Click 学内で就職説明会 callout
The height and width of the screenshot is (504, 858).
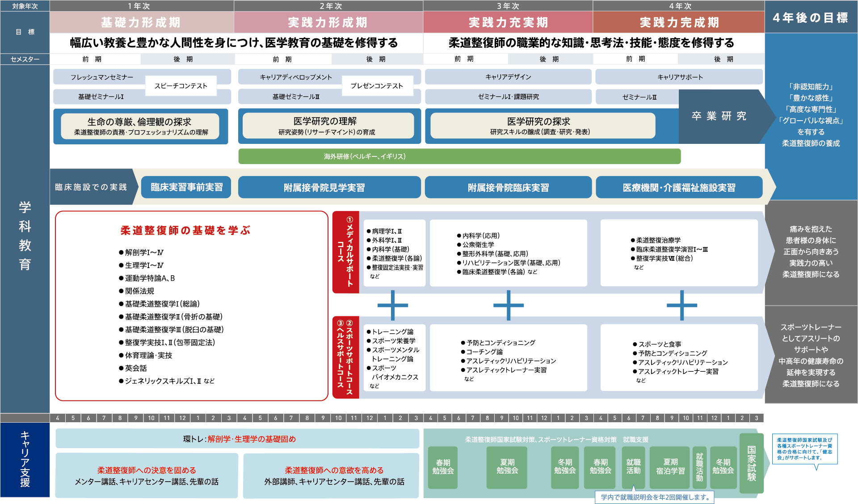655,497
